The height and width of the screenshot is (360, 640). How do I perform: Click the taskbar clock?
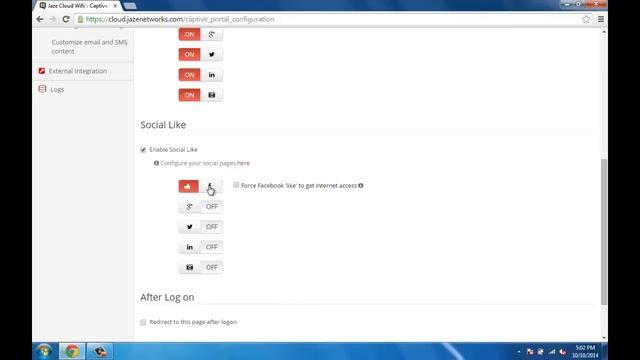pyautogui.click(x=585, y=351)
